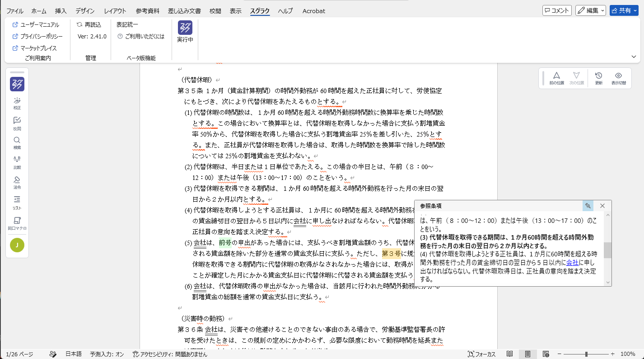Click the Sugaraku logo atop the sidebar
644x359 pixels.
[x=17, y=84]
